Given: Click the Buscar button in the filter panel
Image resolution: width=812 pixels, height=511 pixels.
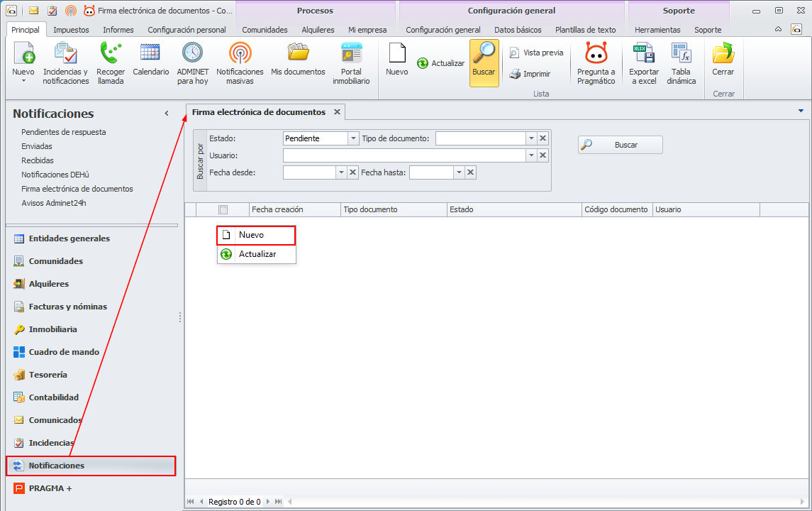Looking at the screenshot, I should click(621, 145).
